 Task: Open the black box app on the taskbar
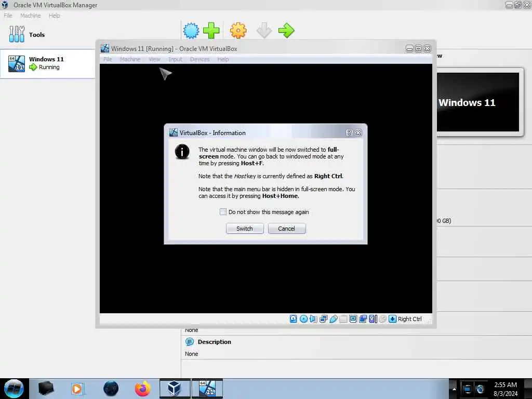point(46,389)
